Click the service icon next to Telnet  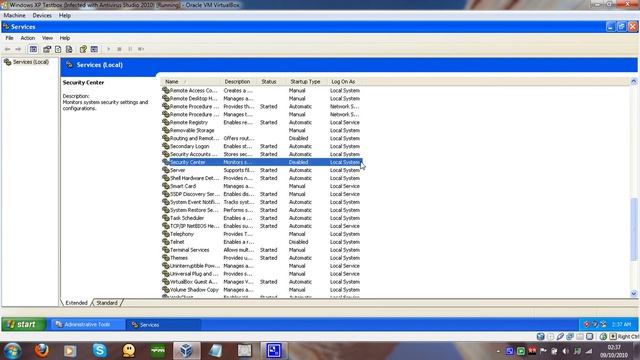165,242
